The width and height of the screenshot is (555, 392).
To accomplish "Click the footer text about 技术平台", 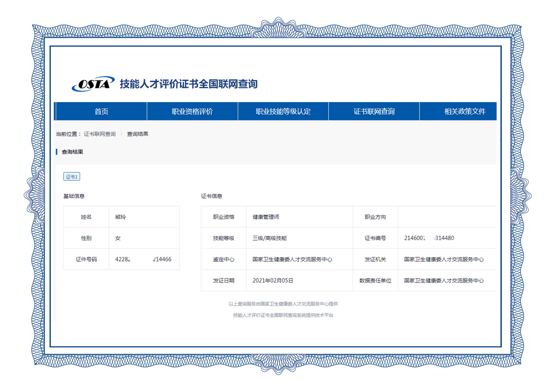I will (x=283, y=315).
